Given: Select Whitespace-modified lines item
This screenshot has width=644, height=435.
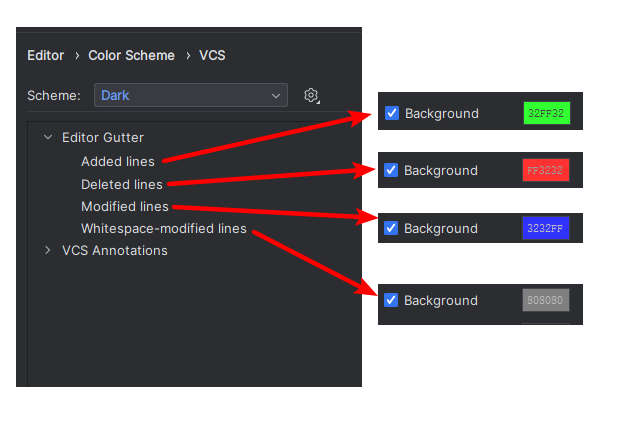Looking at the screenshot, I should coord(164,228).
